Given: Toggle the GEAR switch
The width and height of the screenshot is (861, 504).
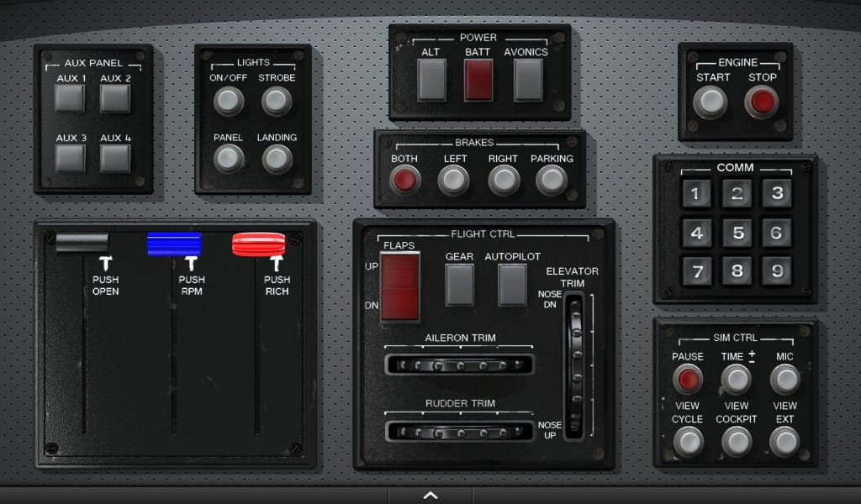Looking at the screenshot, I should point(460,285).
